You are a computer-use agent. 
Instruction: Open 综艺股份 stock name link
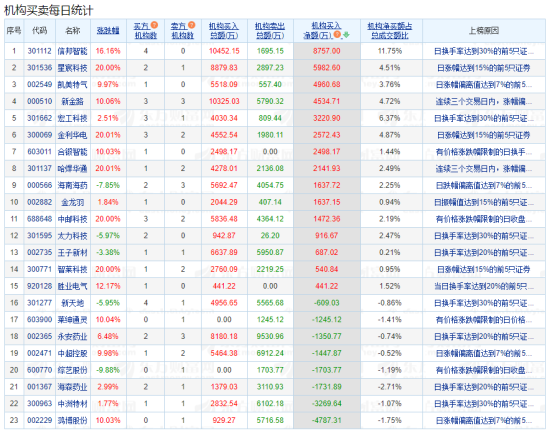click(73, 370)
